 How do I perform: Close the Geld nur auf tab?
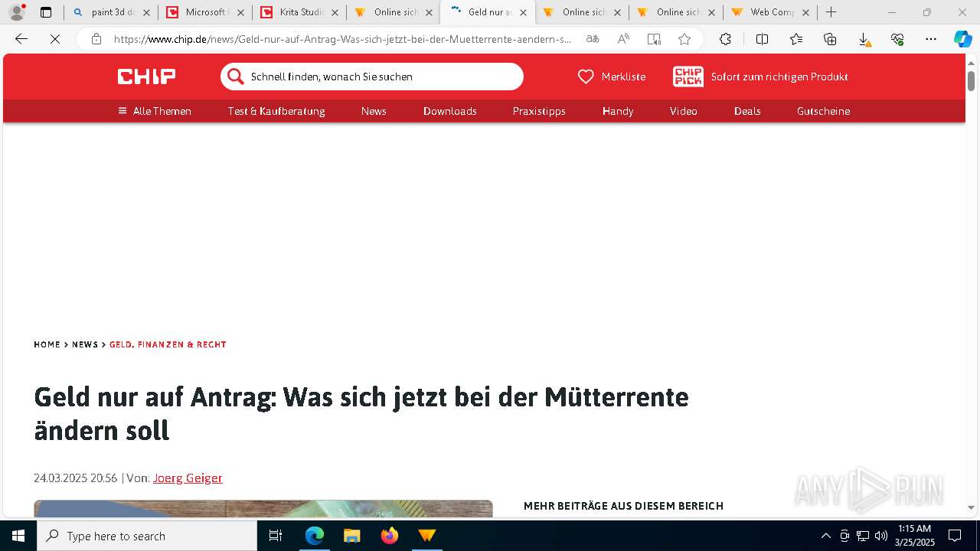[x=523, y=12]
